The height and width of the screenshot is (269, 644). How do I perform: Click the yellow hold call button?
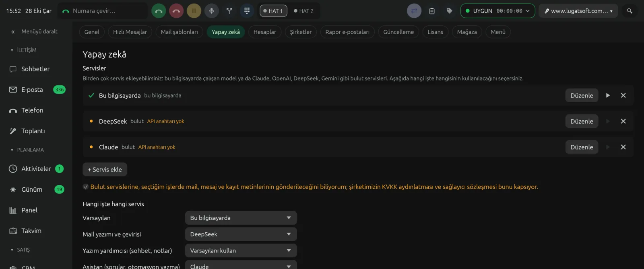pos(194,11)
